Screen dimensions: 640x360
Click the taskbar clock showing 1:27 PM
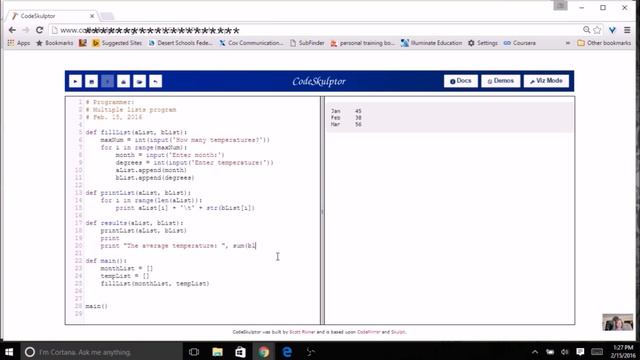point(624,352)
